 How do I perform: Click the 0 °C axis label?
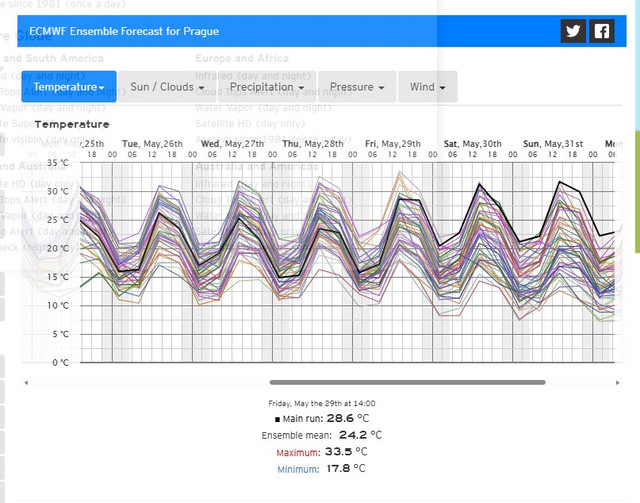[x=60, y=363]
